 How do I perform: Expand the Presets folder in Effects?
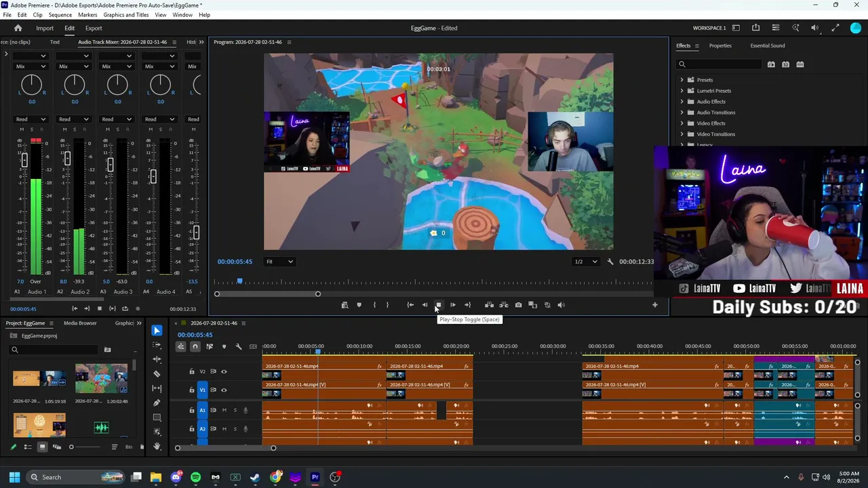[x=682, y=80]
